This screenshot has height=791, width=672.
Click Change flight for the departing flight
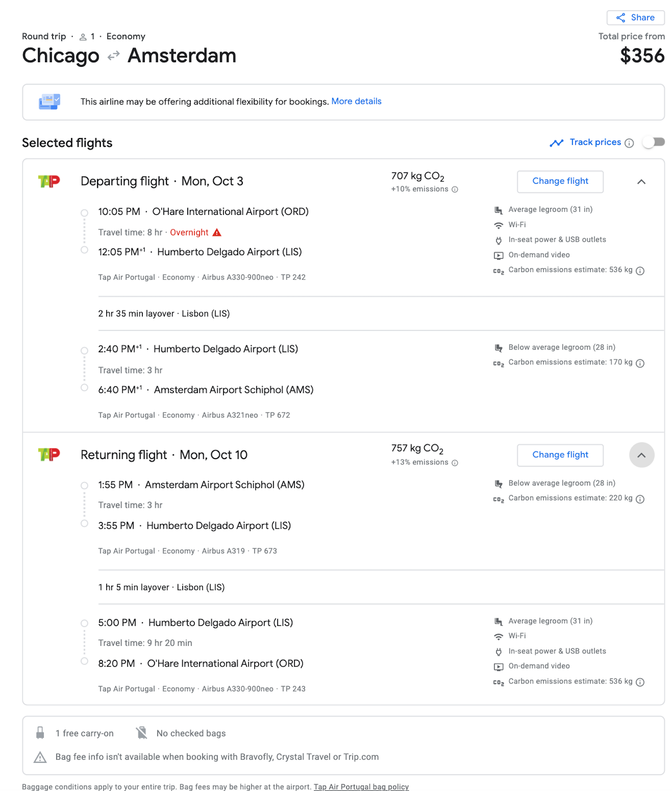[560, 181]
